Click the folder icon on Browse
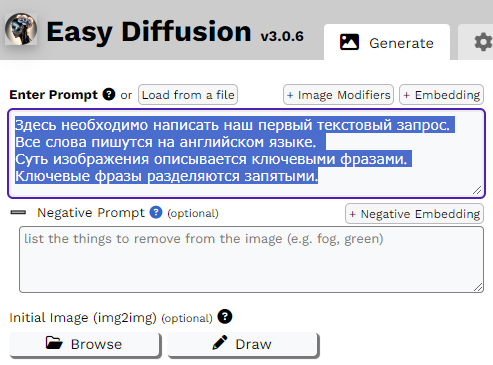 click(x=54, y=343)
